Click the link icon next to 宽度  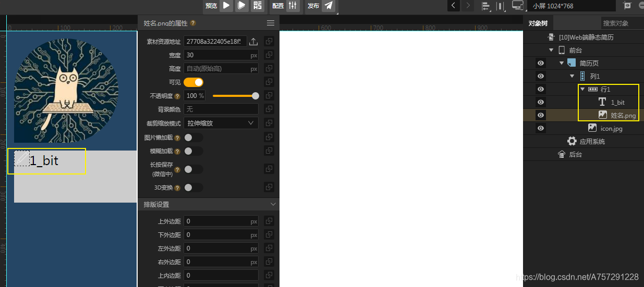tap(269, 55)
